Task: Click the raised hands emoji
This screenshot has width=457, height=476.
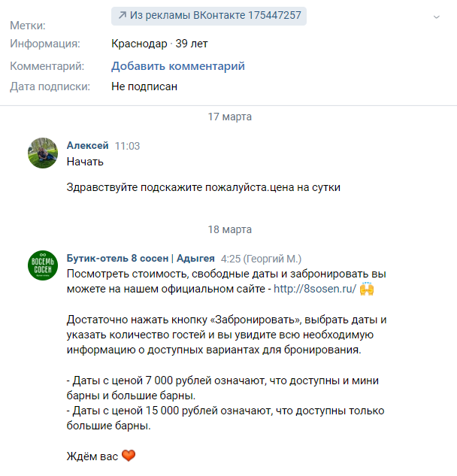Action: tap(367, 289)
